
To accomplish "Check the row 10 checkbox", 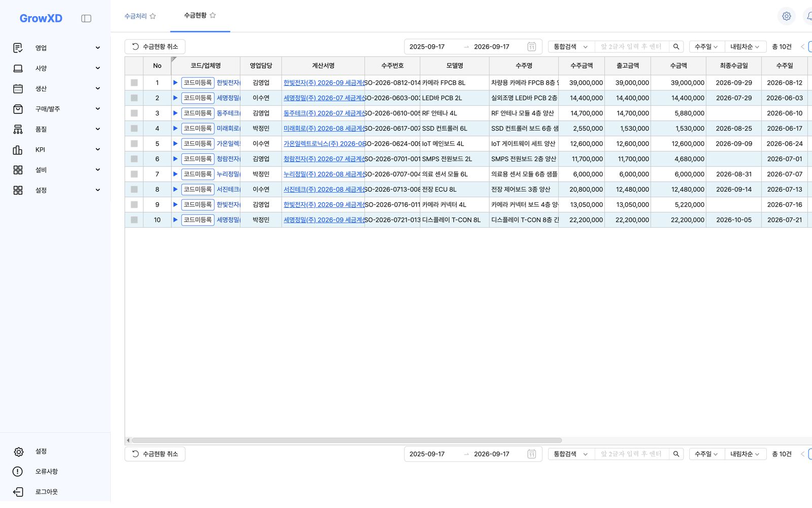I will coord(134,219).
